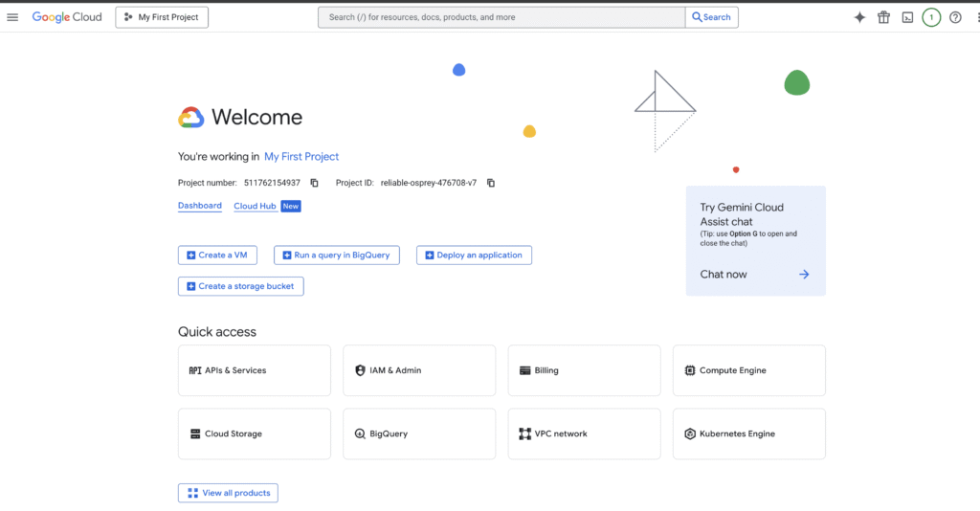Open the Cloud Hub link
This screenshot has width=980, height=511.
point(255,206)
